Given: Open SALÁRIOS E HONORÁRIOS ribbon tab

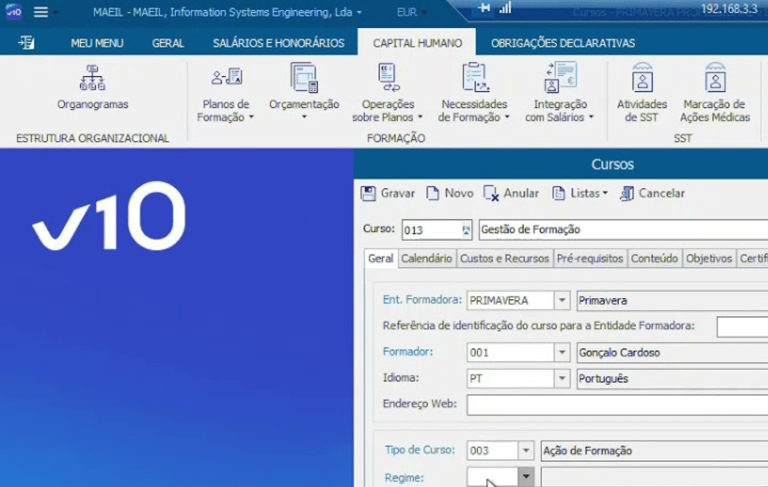Looking at the screenshot, I should click(279, 43).
